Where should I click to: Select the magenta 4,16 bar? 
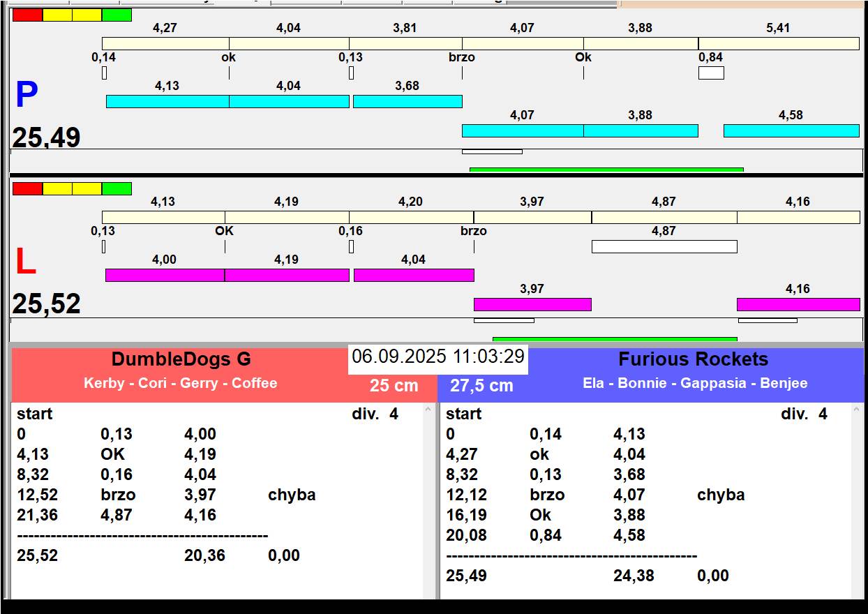point(798,304)
